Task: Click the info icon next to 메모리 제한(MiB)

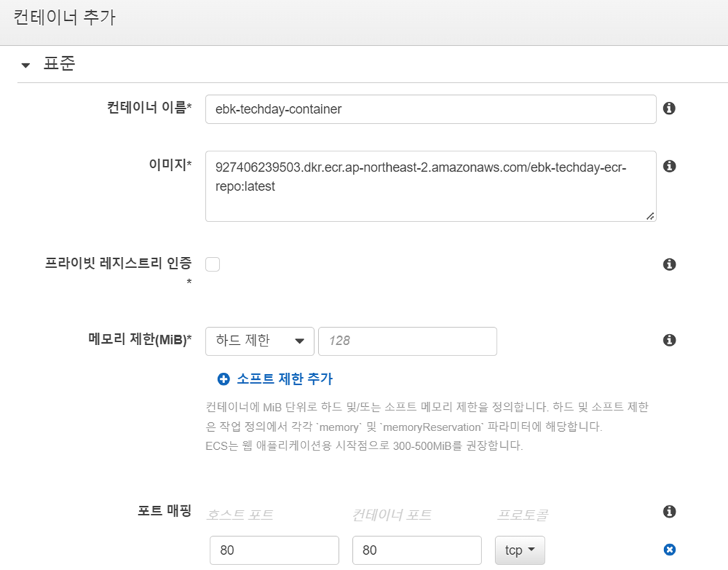Action: click(669, 340)
